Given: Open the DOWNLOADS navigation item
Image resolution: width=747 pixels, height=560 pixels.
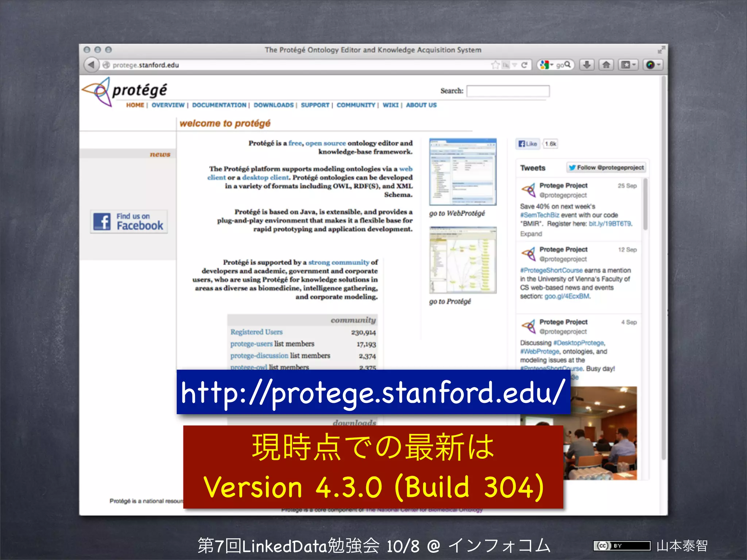Looking at the screenshot, I should coord(274,105).
